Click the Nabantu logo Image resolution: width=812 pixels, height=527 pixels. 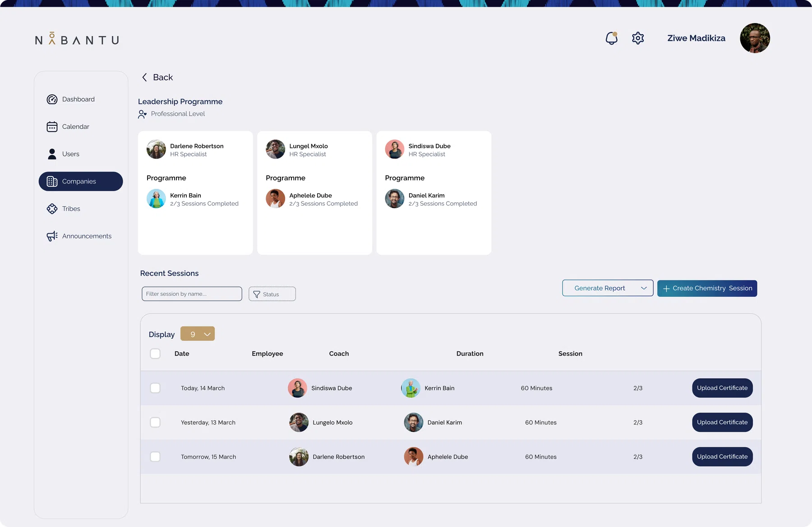tap(77, 39)
